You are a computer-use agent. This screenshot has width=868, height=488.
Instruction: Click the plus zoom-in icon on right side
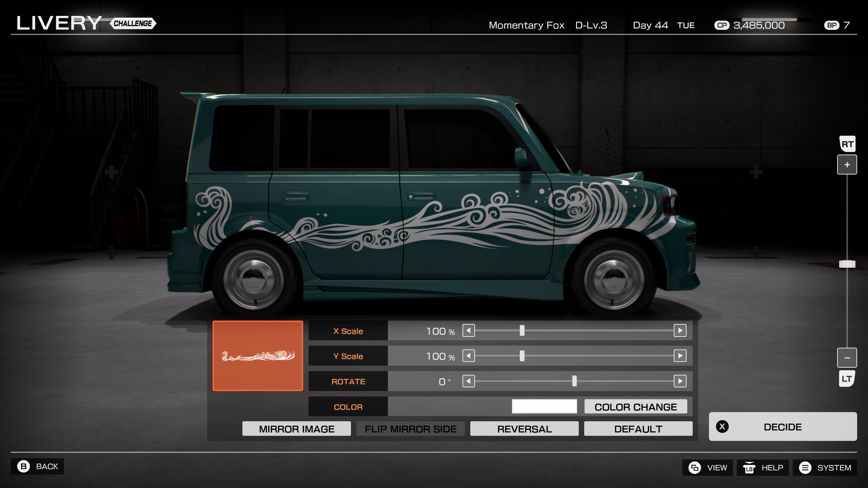[847, 164]
